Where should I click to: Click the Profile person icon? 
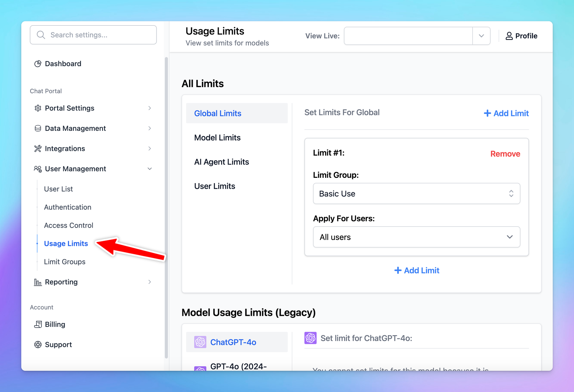[509, 36]
